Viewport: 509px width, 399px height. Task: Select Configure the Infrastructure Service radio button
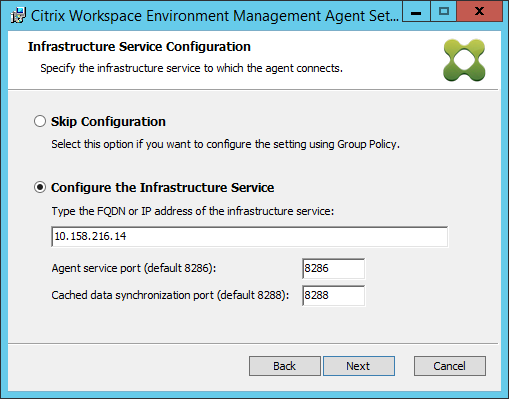pos(40,187)
